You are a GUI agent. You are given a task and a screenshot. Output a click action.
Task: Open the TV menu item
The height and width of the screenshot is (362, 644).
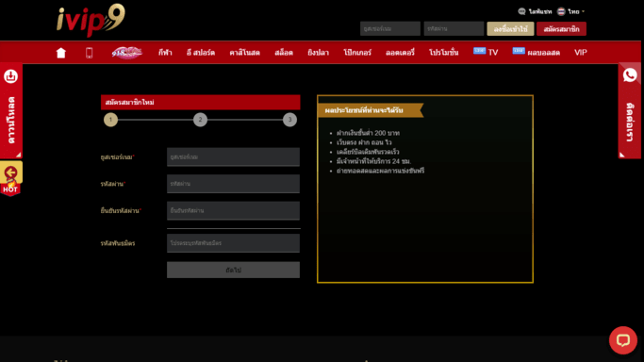coord(486,52)
